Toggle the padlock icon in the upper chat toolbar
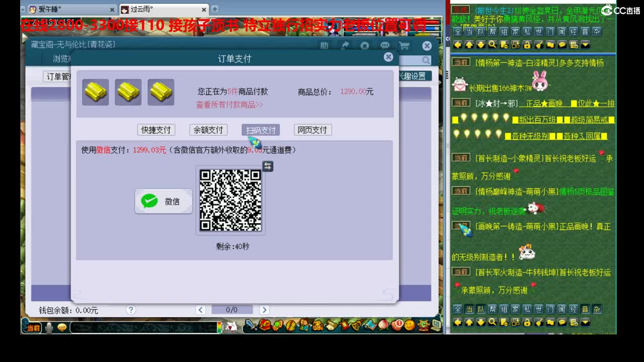This screenshot has width=644, height=362. click(x=527, y=44)
